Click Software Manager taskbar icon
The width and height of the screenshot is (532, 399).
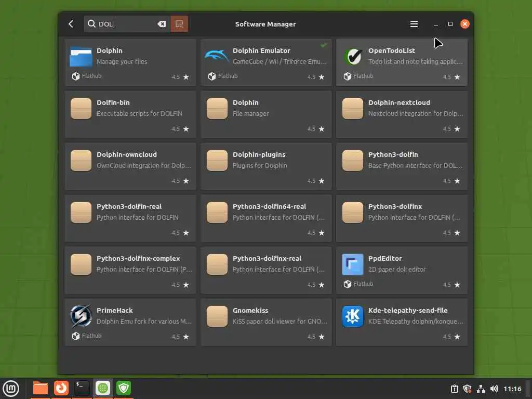103,388
